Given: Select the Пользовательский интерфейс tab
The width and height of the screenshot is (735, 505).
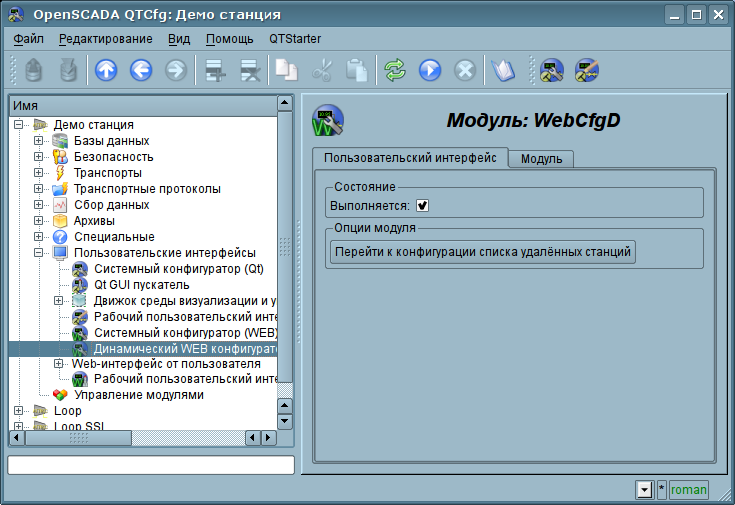Looking at the screenshot, I should [x=410, y=158].
